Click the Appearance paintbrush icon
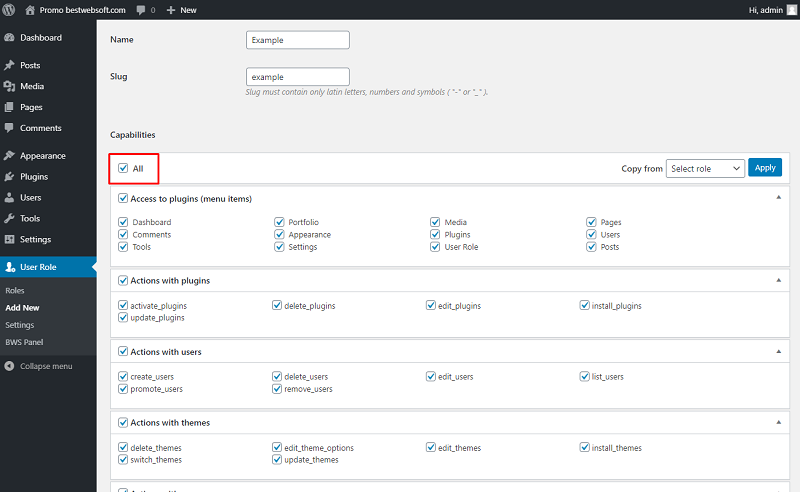The height and width of the screenshot is (492, 800). (x=9, y=156)
